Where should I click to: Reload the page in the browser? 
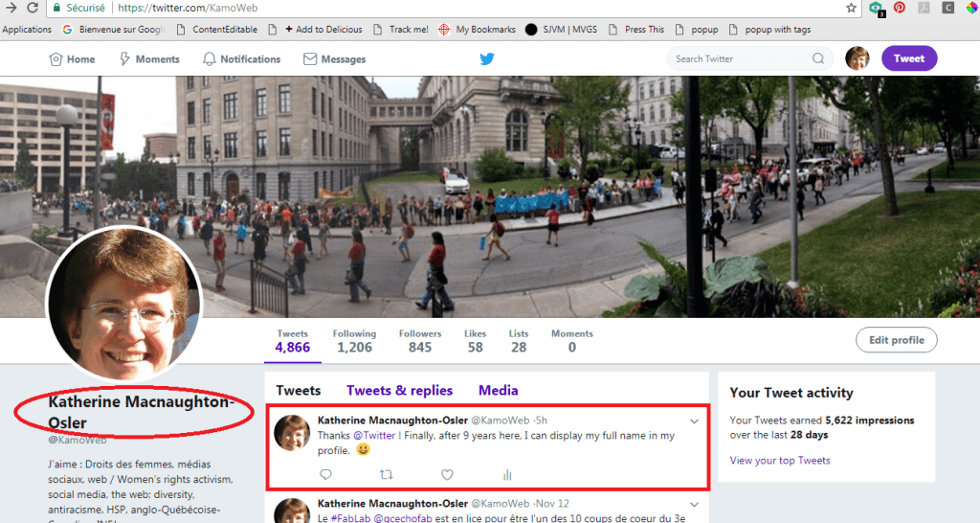coord(33,8)
